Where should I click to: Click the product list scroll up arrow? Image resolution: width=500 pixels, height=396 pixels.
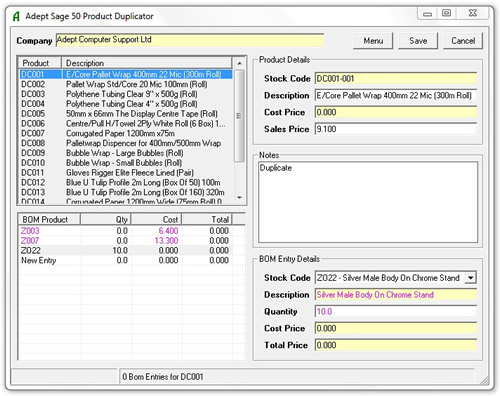tap(239, 63)
